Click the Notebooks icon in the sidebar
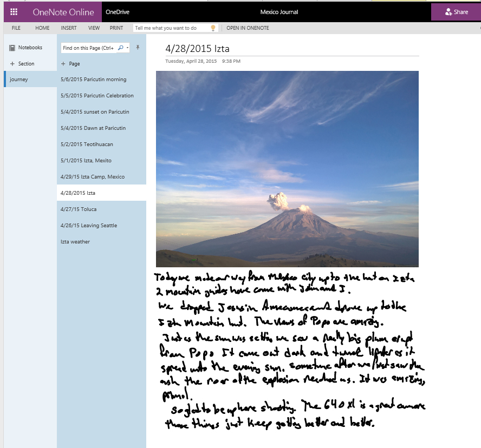481x448 pixels. pos(12,47)
